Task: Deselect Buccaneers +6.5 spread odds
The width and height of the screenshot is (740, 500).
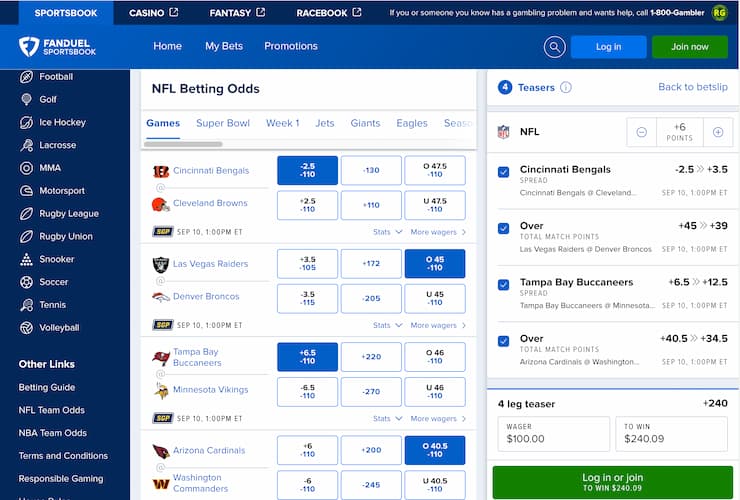Action: (x=307, y=357)
